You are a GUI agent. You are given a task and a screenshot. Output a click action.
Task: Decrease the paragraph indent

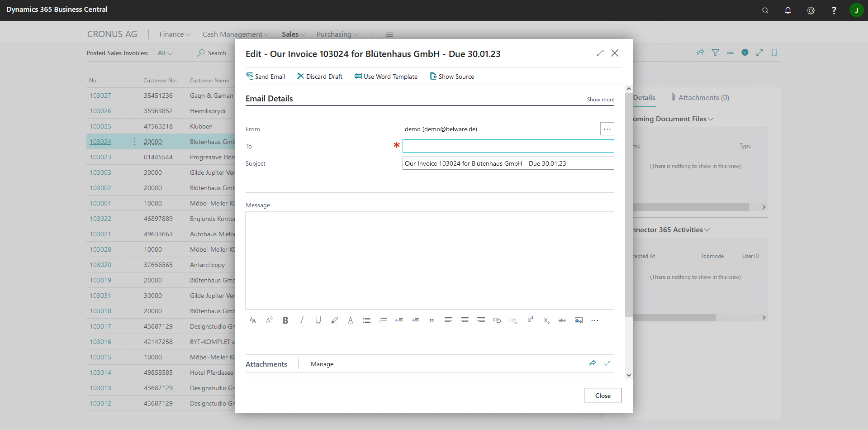click(399, 320)
